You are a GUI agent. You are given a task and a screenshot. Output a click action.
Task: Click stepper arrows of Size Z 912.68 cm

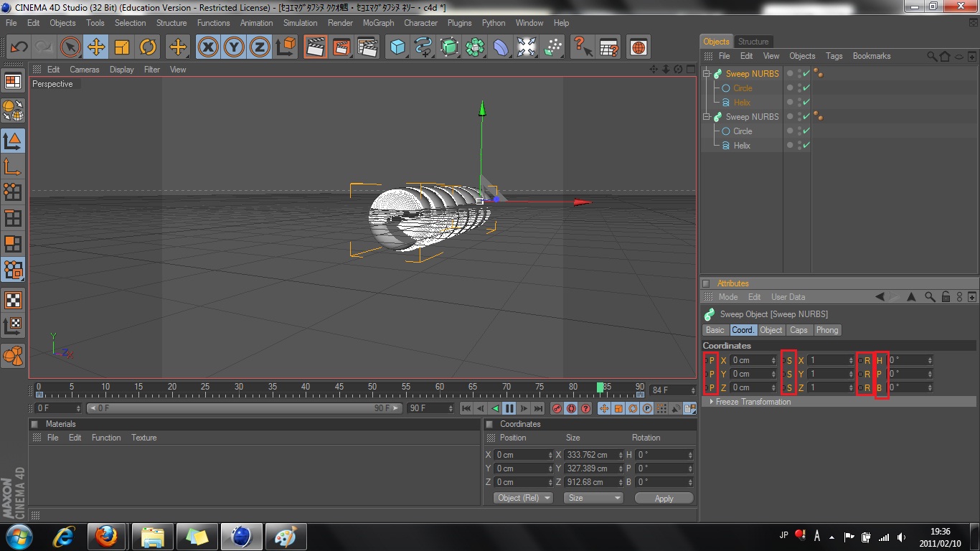[621, 482]
